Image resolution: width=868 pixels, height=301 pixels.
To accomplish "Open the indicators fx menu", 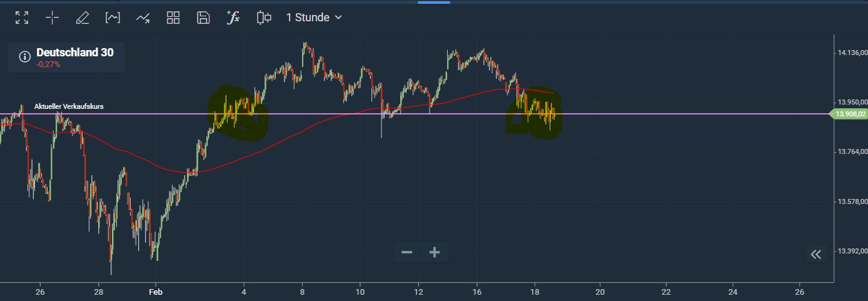I will click(x=233, y=18).
